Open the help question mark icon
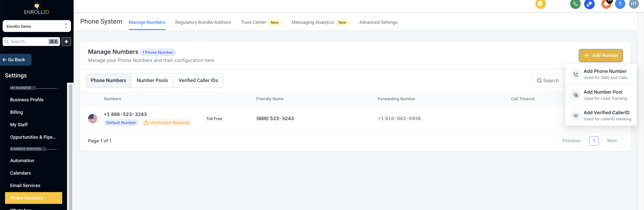This screenshot has width=644, height=210. [620, 4]
